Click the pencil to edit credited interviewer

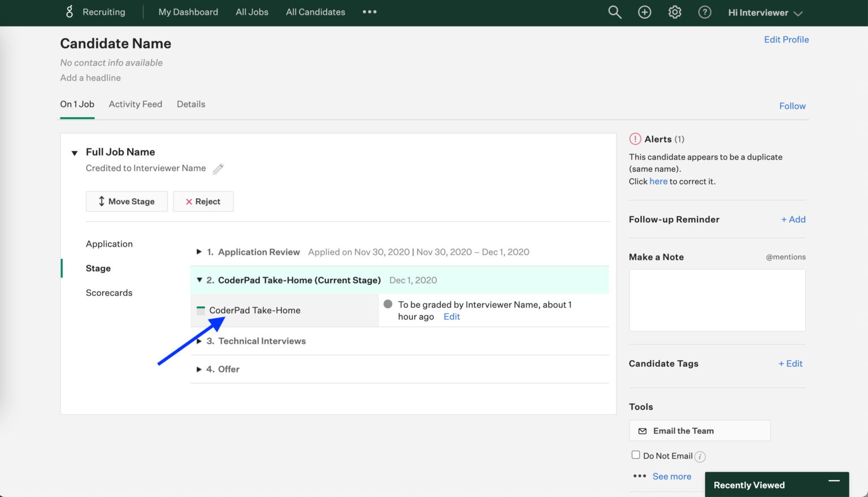pyautogui.click(x=218, y=168)
